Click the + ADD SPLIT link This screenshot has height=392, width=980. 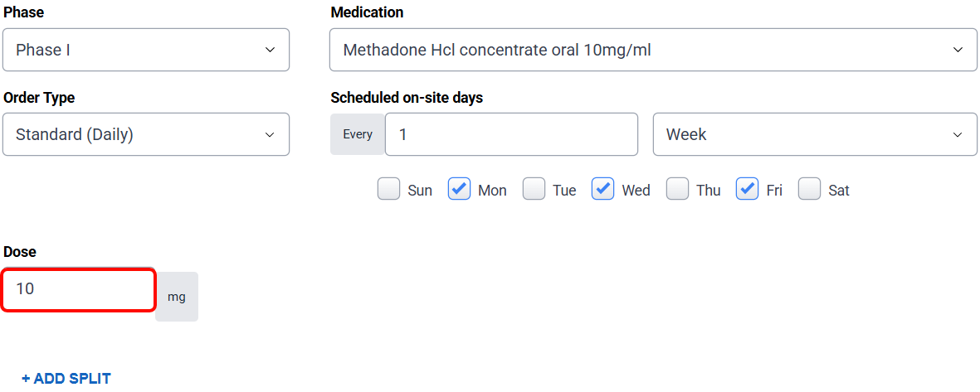tap(66, 379)
